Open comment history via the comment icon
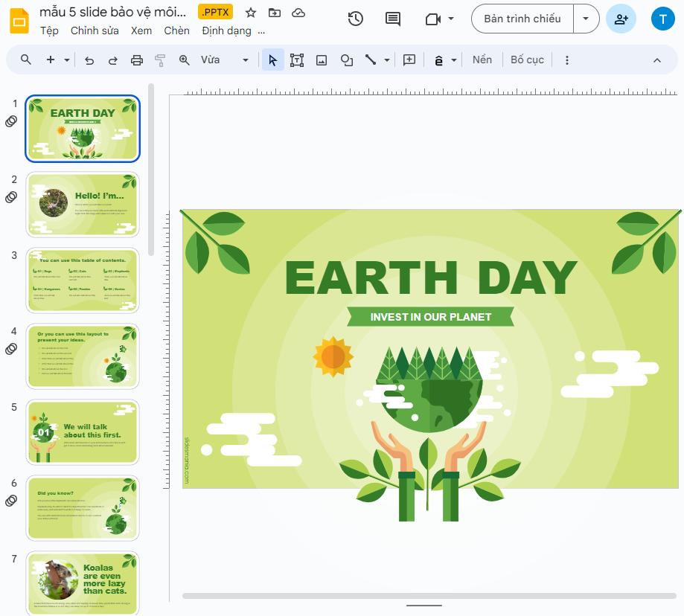Screen dimensions: 684x616 393,19
